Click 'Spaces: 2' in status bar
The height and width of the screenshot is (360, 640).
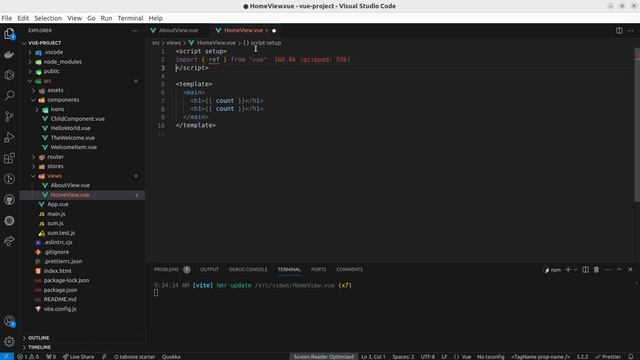pyautogui.click(x=403, y=356)
